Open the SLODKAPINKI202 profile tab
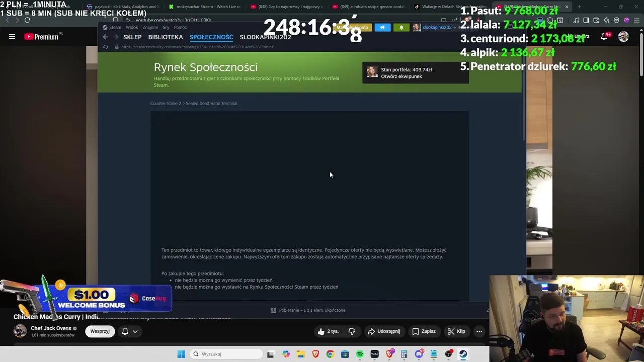 265,37
